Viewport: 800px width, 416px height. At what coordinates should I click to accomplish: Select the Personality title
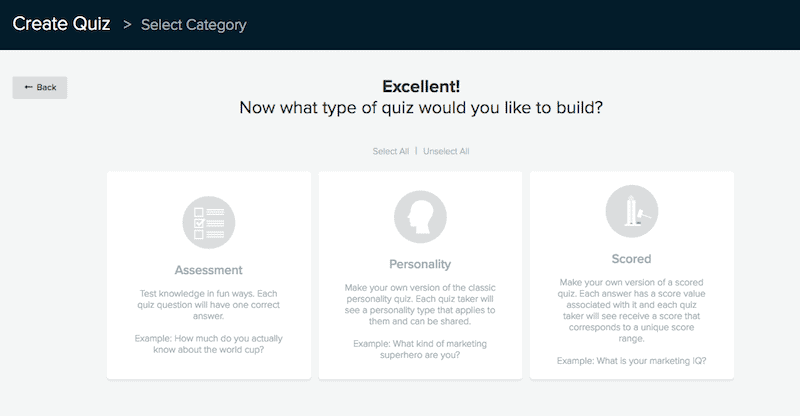(420, 264)
